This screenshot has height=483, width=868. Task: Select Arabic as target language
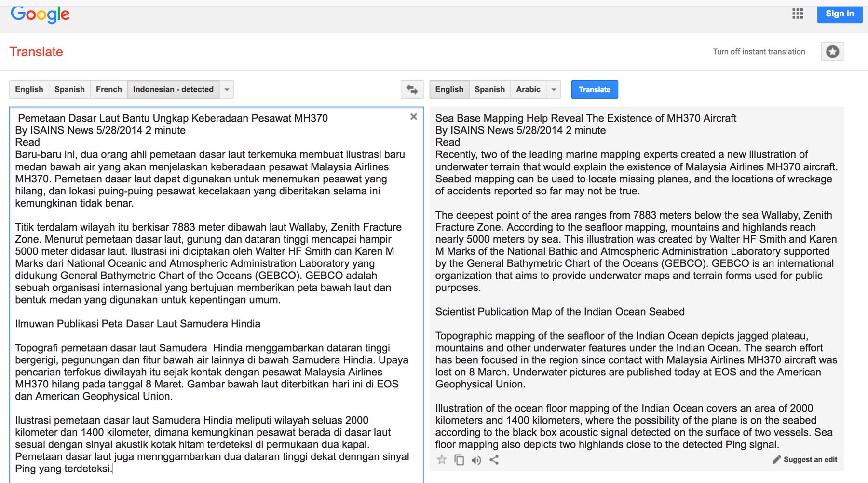(528, 89)
